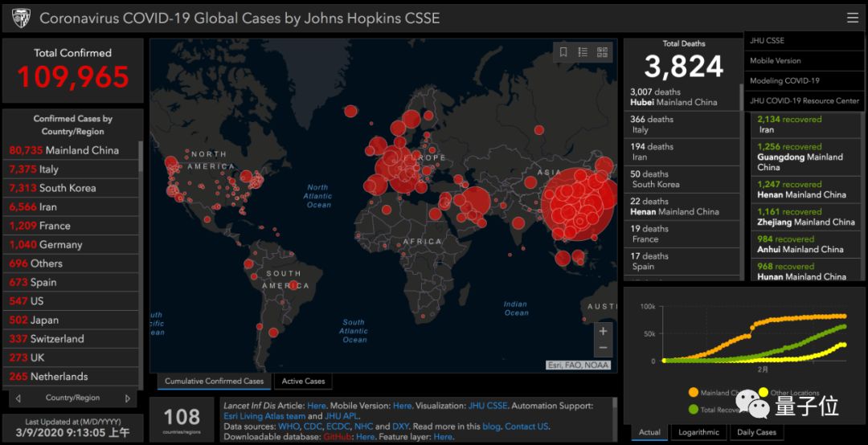Select the Cumulative Confirmed Cases tab
This screenshot has width=868, height=445.
pyautogui.click(x=215, y=381)
